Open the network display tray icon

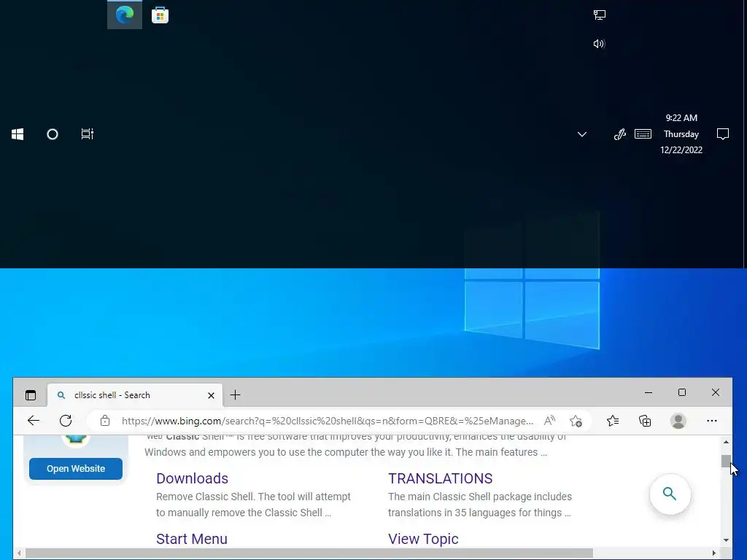(x=600, y=15)
